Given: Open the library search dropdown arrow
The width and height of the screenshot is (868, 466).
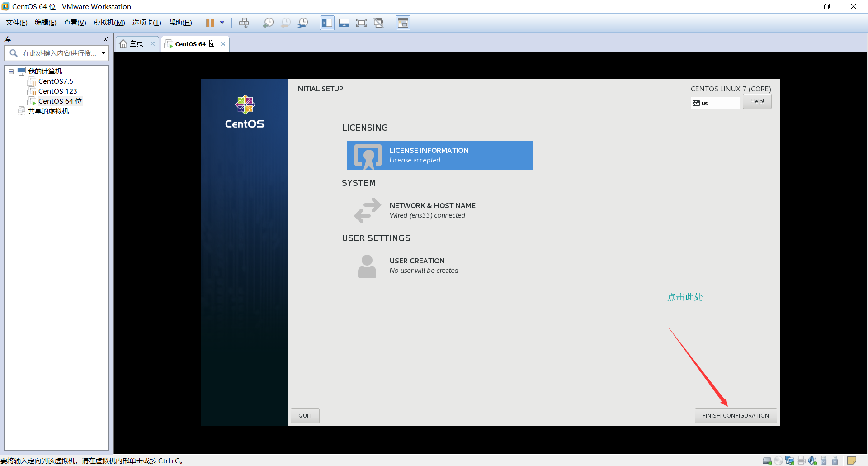Looking at the screenshot, I should point(104,53).
